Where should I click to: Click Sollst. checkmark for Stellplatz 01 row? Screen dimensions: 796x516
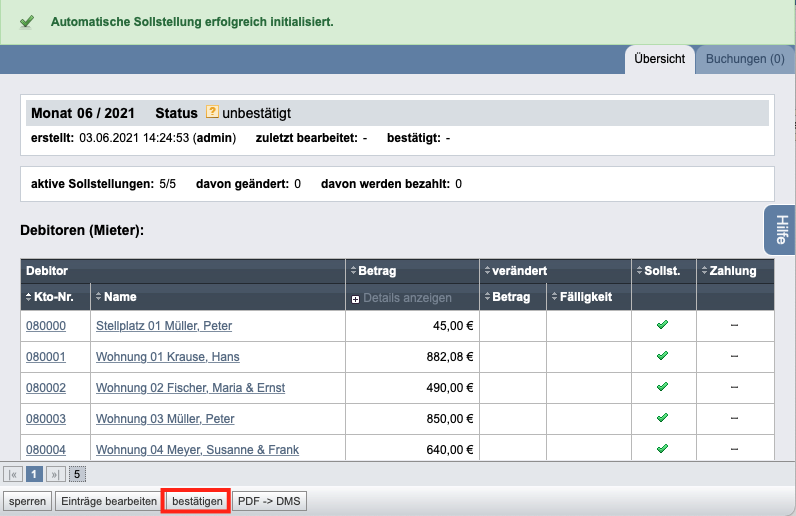point(662,325)
